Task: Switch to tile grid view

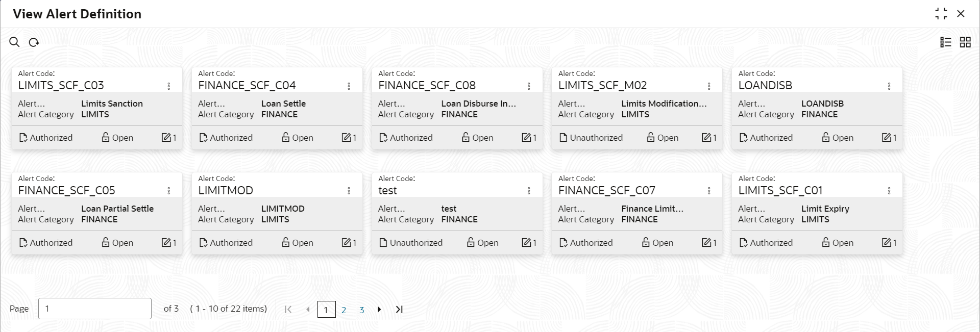Action: (x=965, y=42)
